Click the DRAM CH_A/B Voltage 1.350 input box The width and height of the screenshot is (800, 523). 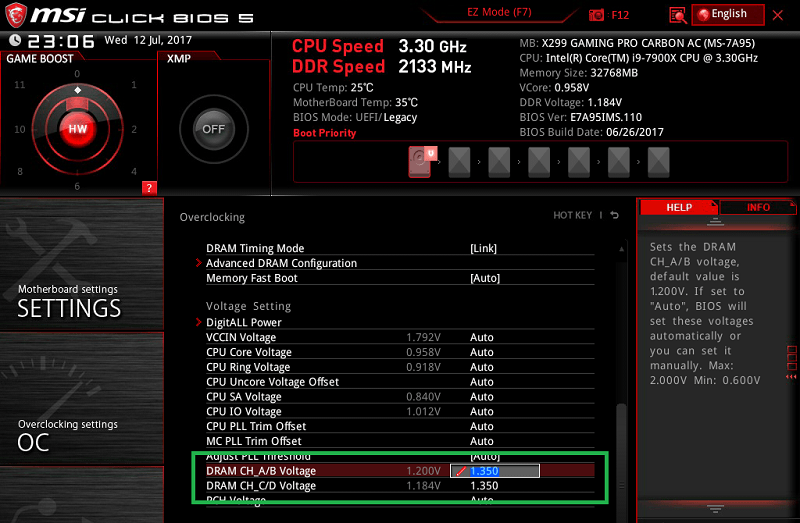click(x=494, y=471)
